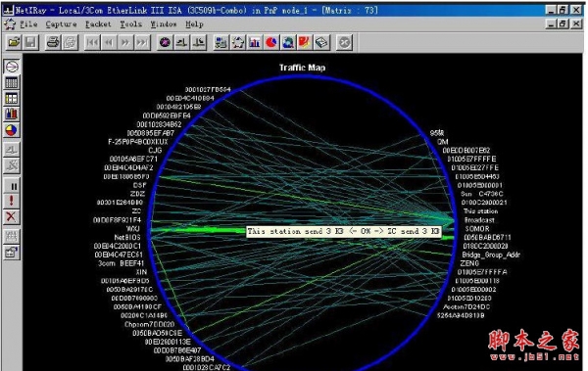Go to next packet with forward arrow
Screen dimensions: 588x371
coord(125,42)
